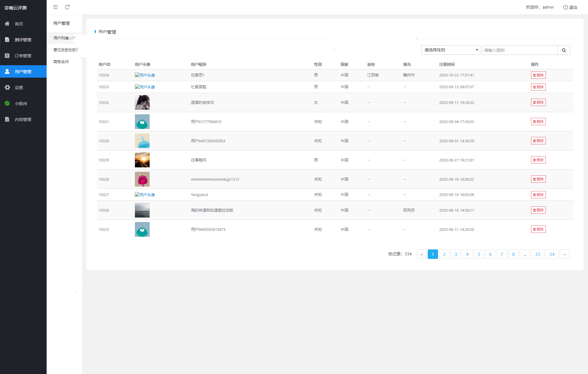Open the 请选择性别 gender dropdown

(x=450, y=50)
